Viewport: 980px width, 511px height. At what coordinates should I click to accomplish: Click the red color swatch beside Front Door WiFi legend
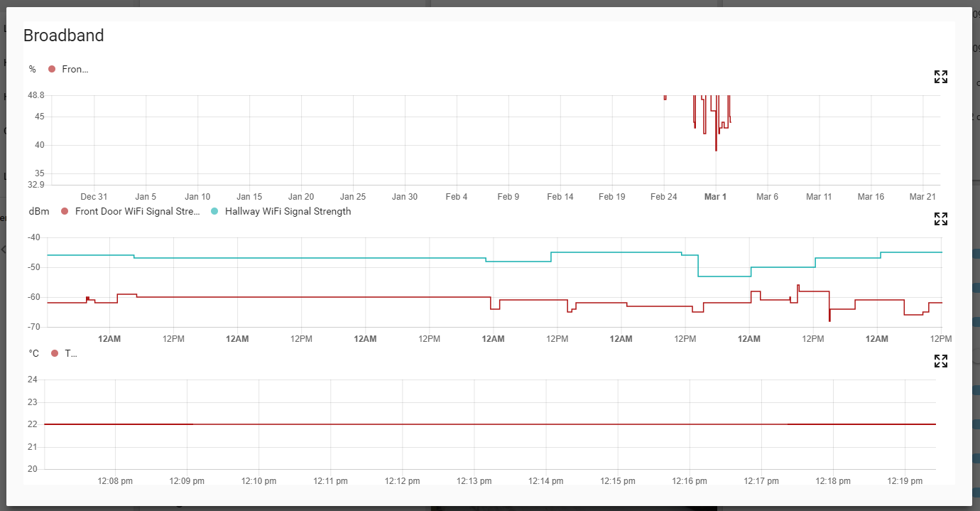click(x=62, y=211)
